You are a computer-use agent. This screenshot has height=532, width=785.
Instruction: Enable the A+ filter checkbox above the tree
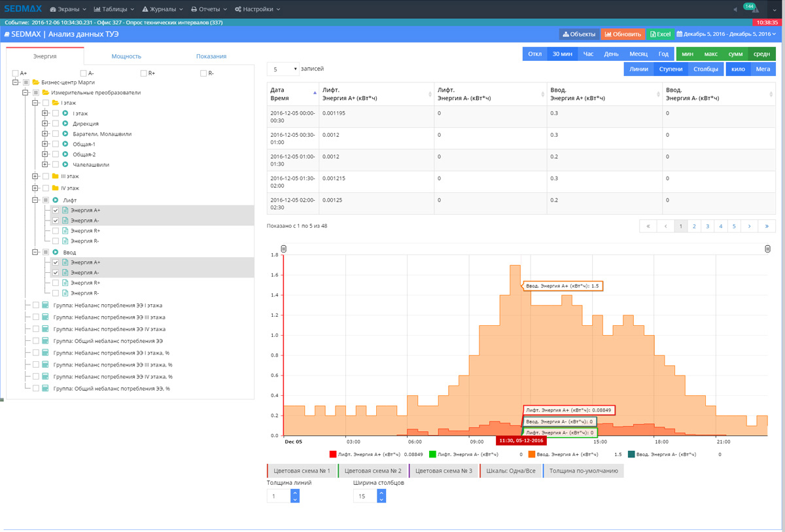tap(16, 73)
